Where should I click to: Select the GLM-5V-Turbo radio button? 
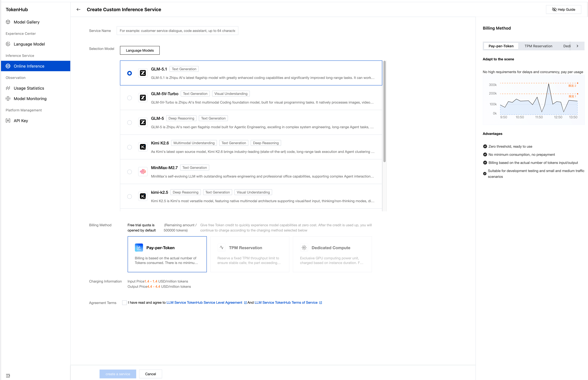[x=129, y=98]
